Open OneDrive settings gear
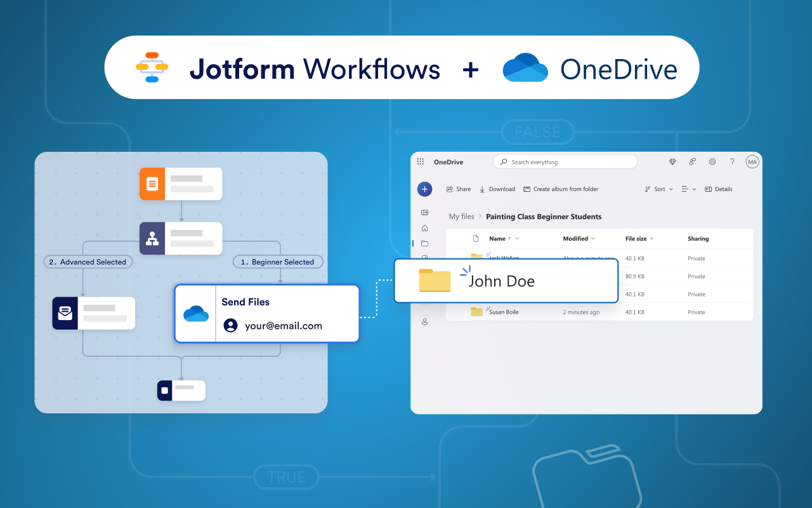 (712, 162)
